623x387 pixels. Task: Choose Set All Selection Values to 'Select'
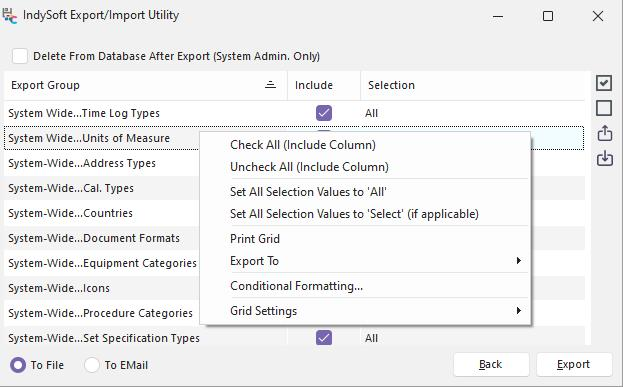[365, 214]
